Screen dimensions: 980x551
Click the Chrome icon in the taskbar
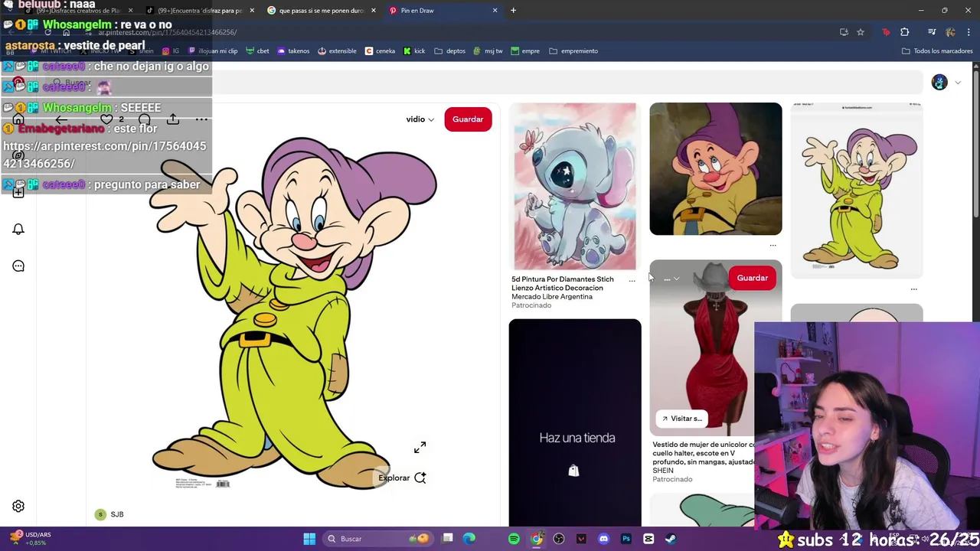[537, 539]
